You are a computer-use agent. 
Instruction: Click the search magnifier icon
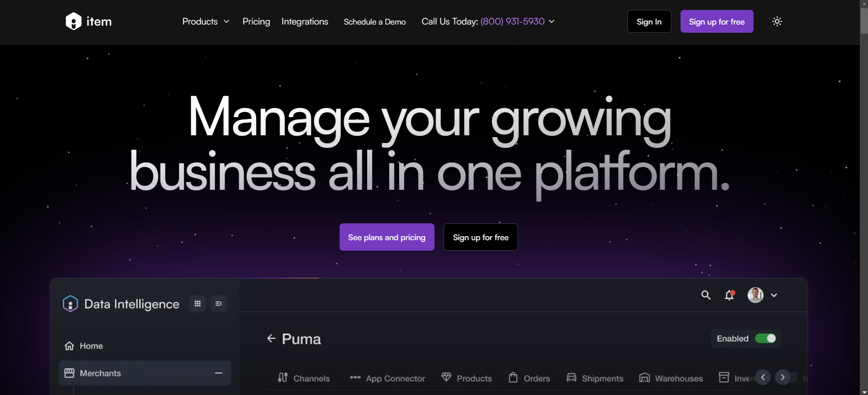pyautogui.click(x=705, y=295)
